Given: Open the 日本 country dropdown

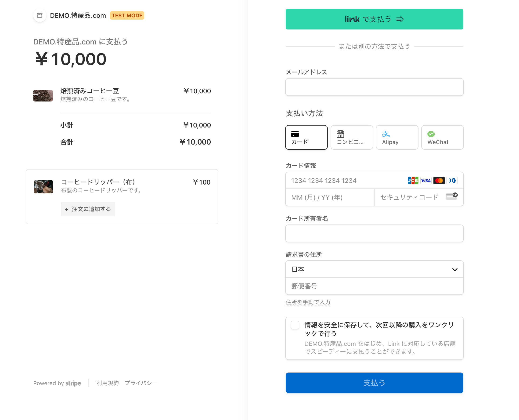Looking at the screenshot, I should pyautogui.click(x=374, y=269).
